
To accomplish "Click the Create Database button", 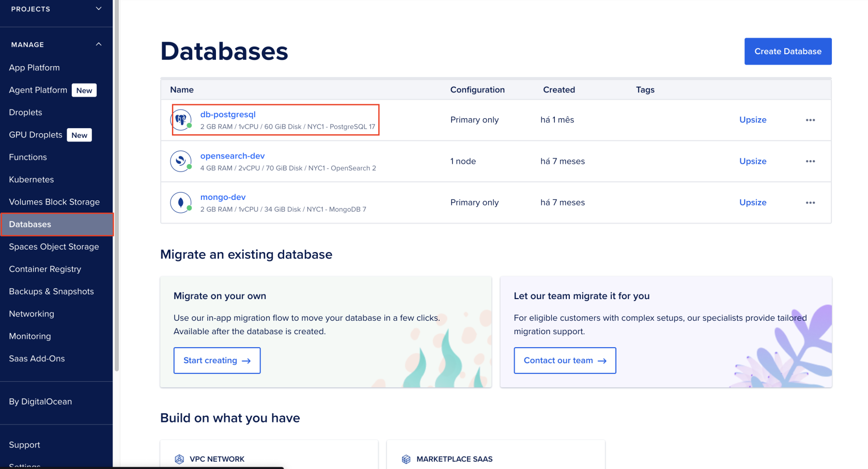I will click(x=787, y=51).
